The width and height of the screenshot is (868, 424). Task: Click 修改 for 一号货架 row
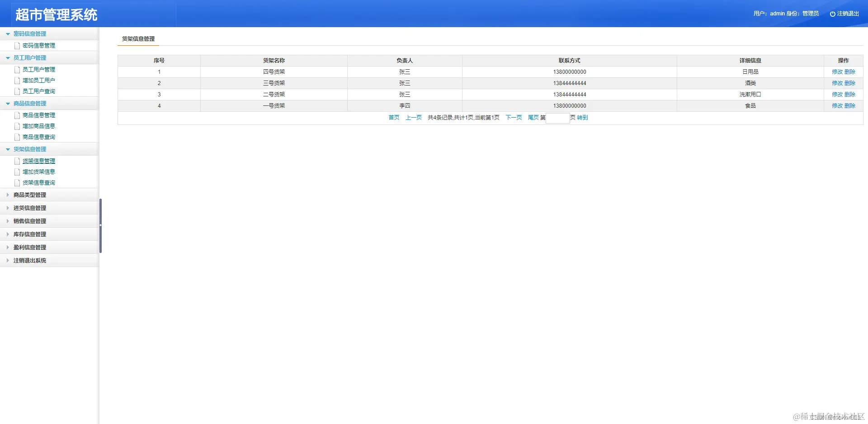pyautogui.click(x=837, y=106)
